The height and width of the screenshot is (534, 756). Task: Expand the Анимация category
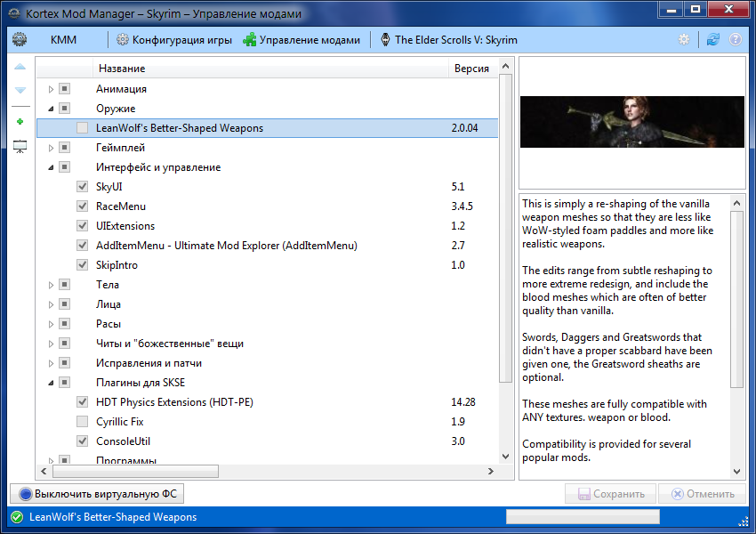coord(51,89)
